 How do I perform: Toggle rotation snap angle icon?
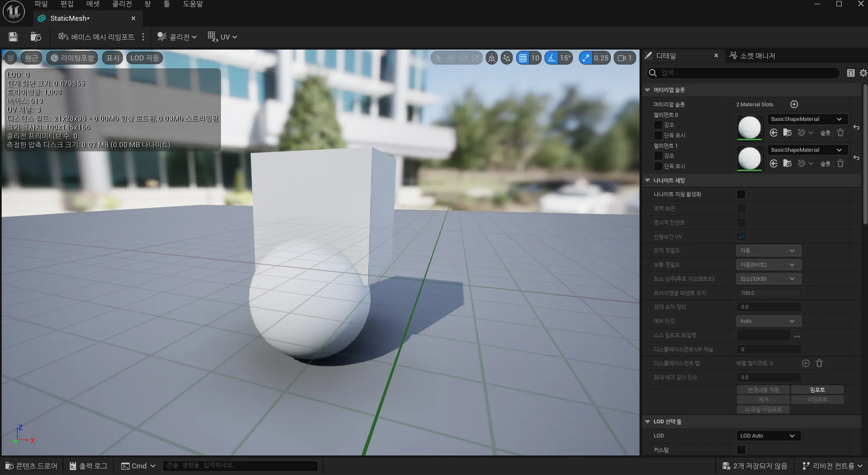tap(551, 58)
